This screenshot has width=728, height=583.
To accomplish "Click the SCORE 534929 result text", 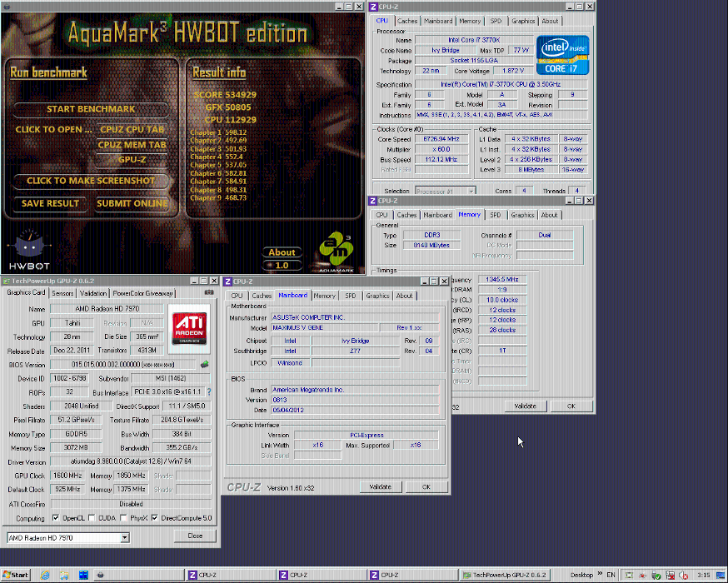I will 225,95.
